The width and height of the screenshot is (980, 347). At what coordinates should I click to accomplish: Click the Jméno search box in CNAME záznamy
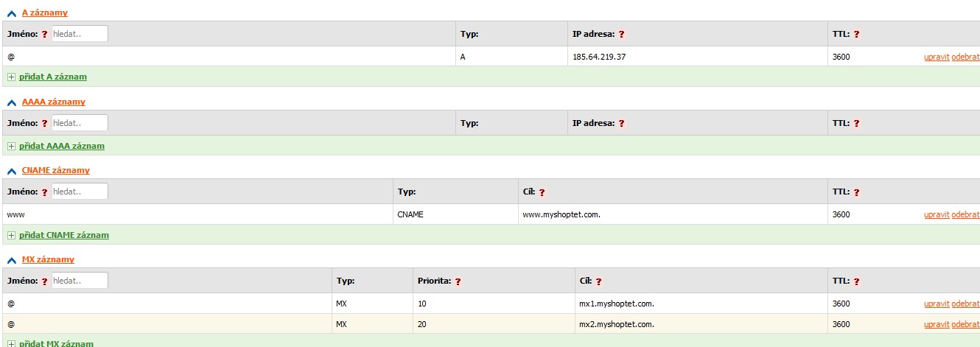click(80, 192)
